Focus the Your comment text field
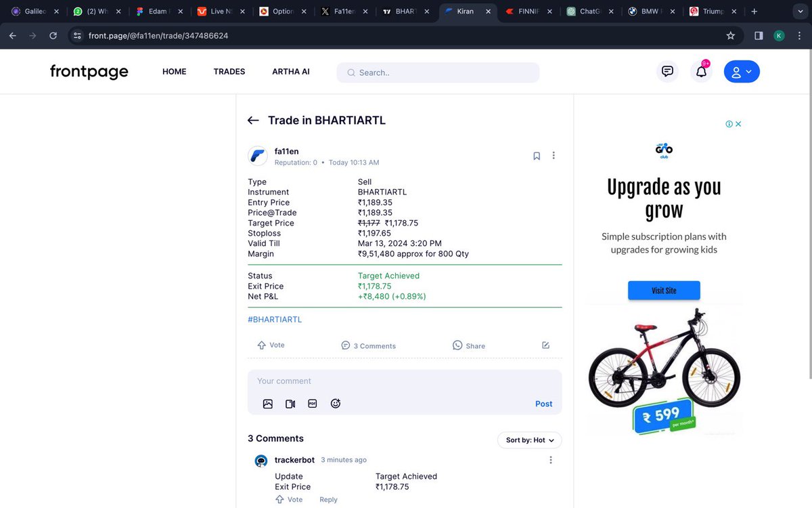The width and height of the screenshot is (812, 508). pyautogui.click(x=405, y=381)
